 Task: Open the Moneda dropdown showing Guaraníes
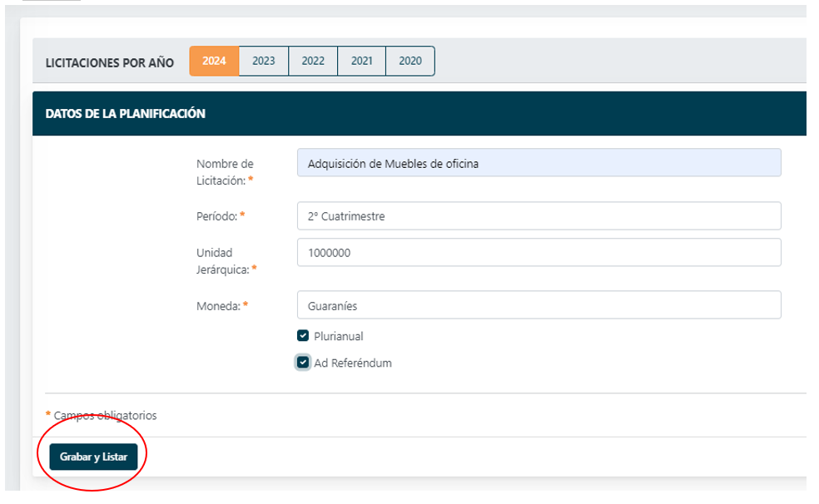(539, 305)
